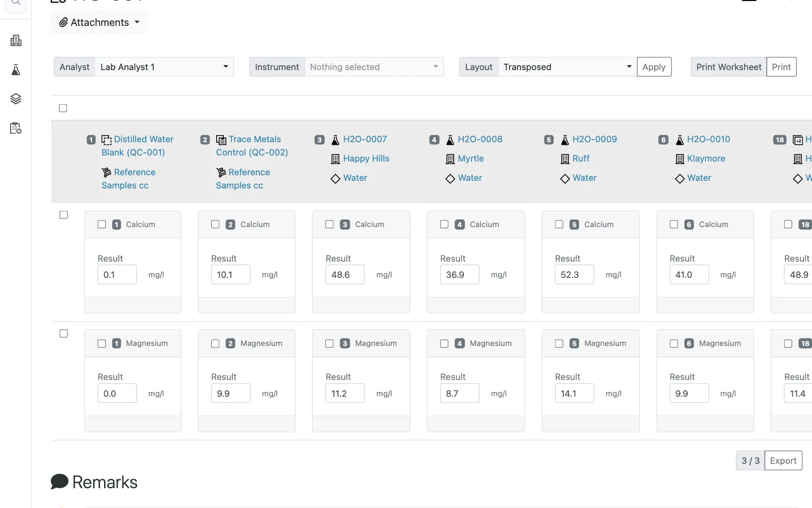Click building icon beside Ruff
The width and height of the screenshot is (812, 508).
click(x=565, y=159)
